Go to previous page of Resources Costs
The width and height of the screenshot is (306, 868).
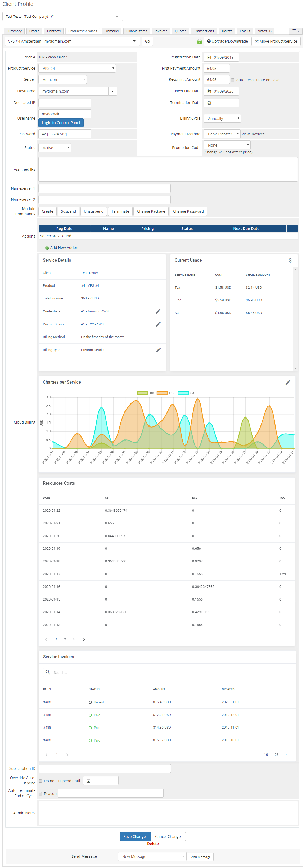click(46, 639)
